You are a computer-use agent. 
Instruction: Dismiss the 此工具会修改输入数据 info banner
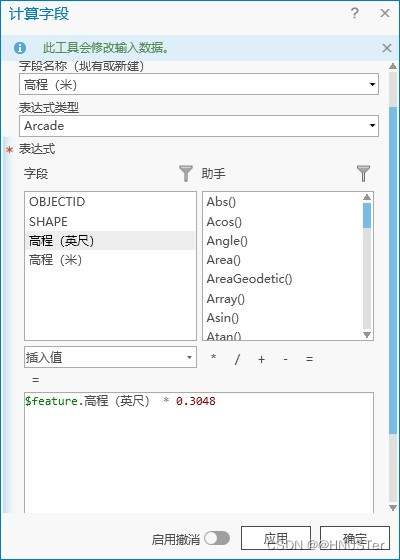click(387, 48)
